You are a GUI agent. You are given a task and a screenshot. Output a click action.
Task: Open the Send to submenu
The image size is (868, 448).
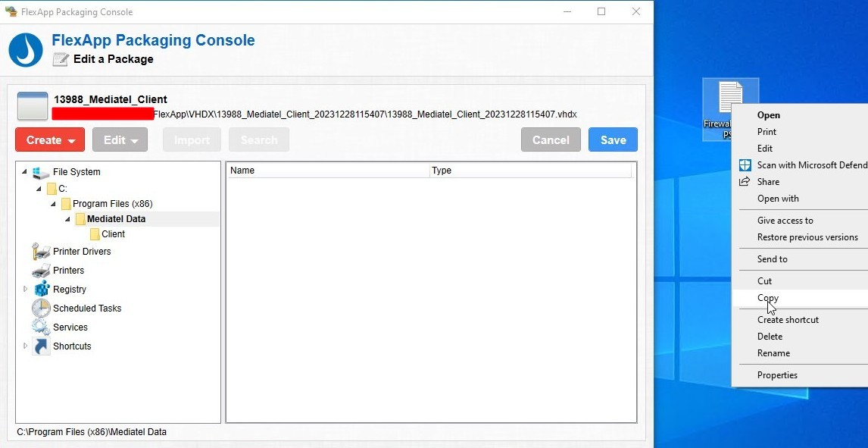[x=800, y=259]
